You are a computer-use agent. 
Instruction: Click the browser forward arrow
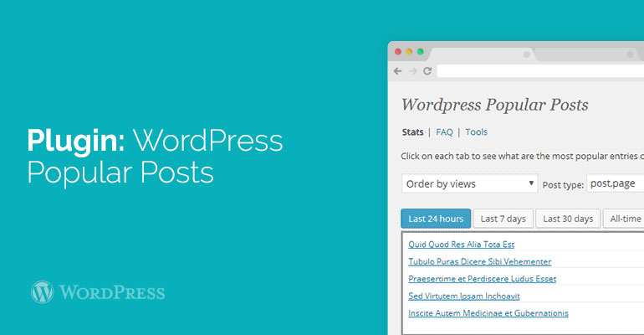(412, 71)
